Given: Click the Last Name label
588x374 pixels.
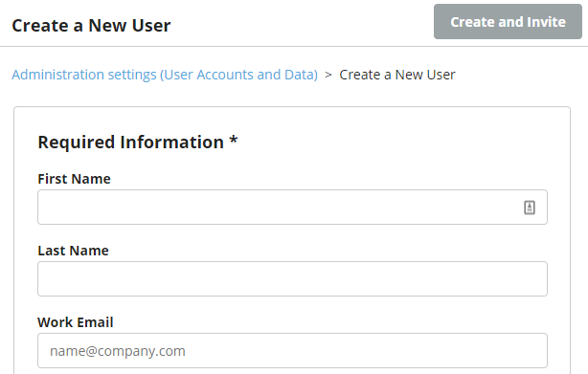Looking at the screenshot, I should pyautogui.click(x=73, y=251).
